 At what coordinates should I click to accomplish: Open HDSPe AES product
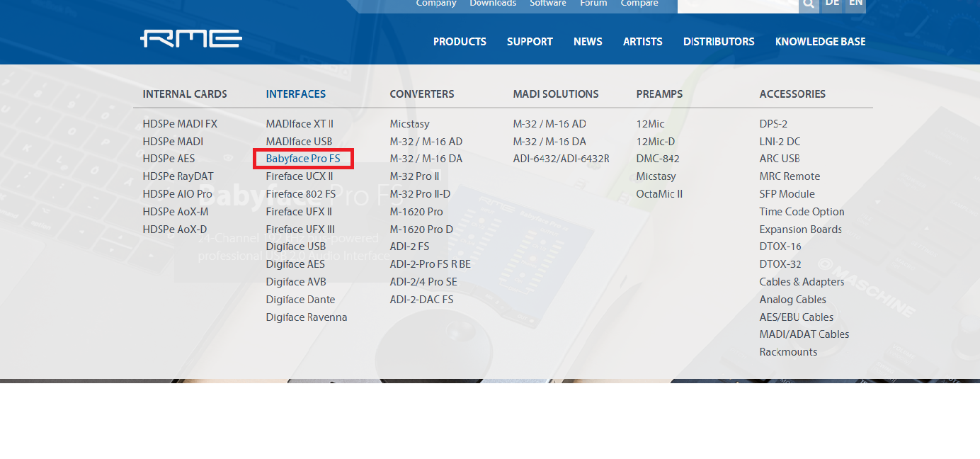(169, 159)
